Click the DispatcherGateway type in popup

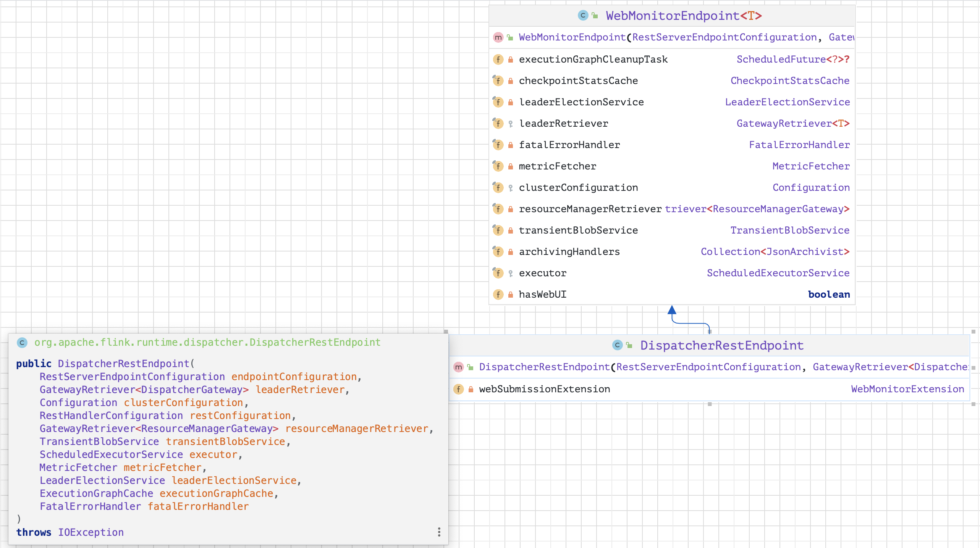pyautogui.click(x=192, y=390)
